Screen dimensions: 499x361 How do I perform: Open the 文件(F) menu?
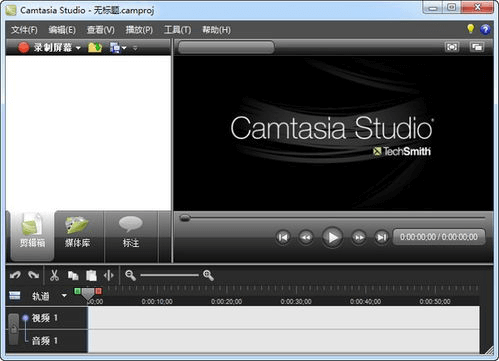pyautogui.click(x=24, y=30)
